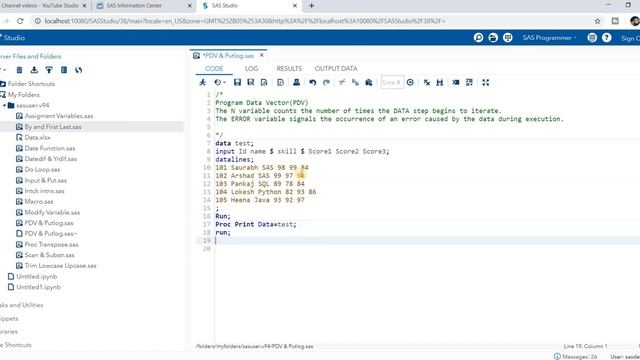The image size is (640, 360).
Task: Open Modify Variable.sas file
Action: tap(52, 213)
